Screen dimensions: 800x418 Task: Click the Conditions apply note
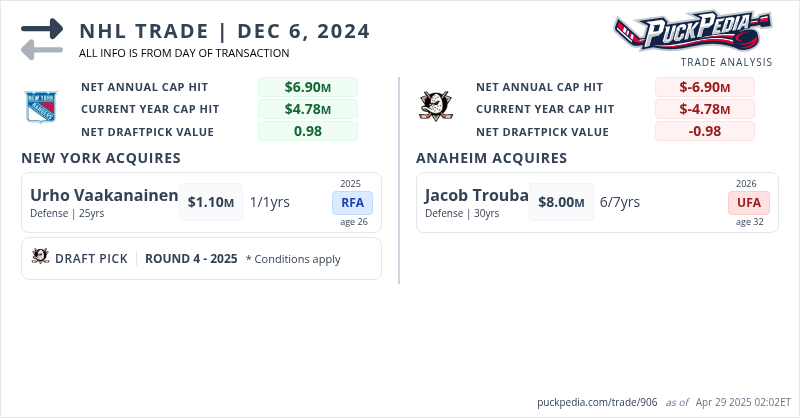(293, 259)
